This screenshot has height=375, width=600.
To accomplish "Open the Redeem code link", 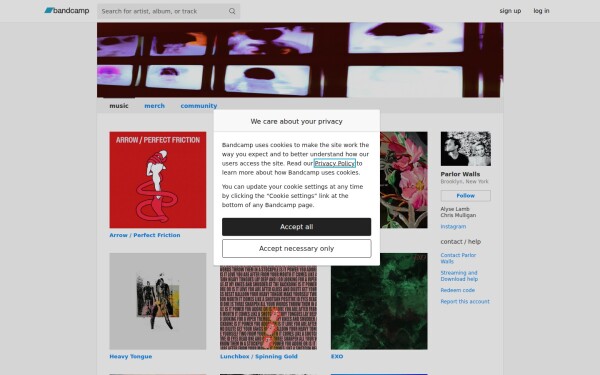I will [x=458, y=290].
